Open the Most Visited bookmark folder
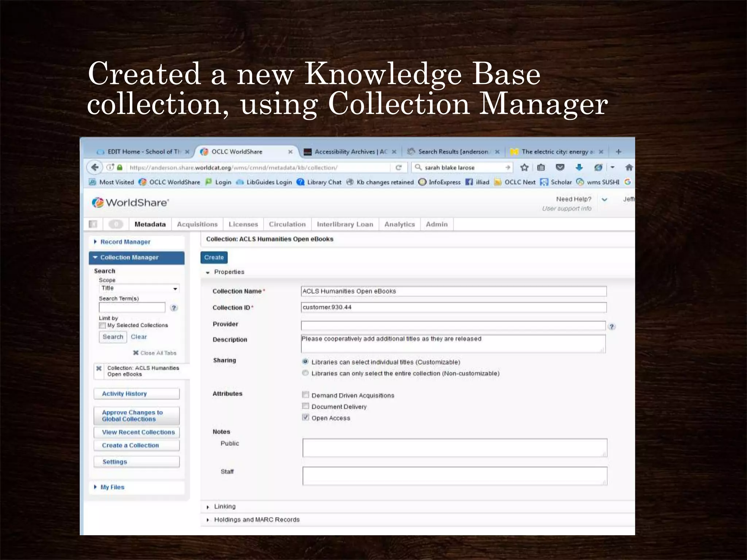 click(112, 182)
